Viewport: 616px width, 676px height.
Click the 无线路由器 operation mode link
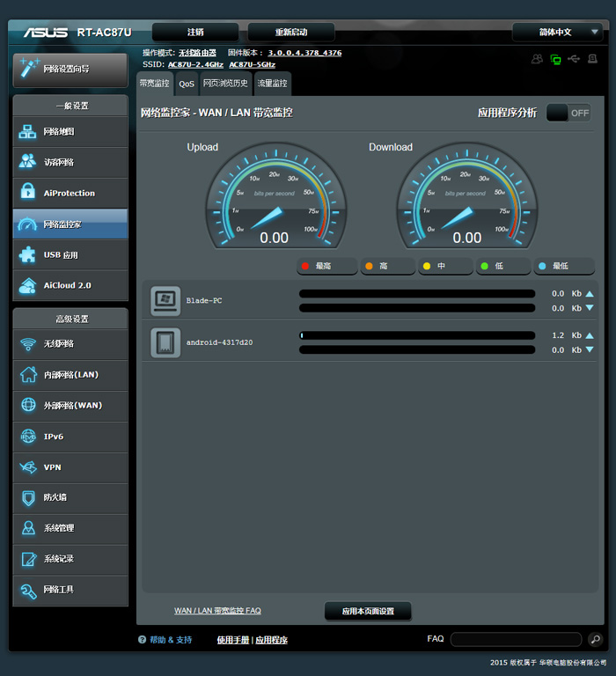pyautogui.click(x=197, y=53)
